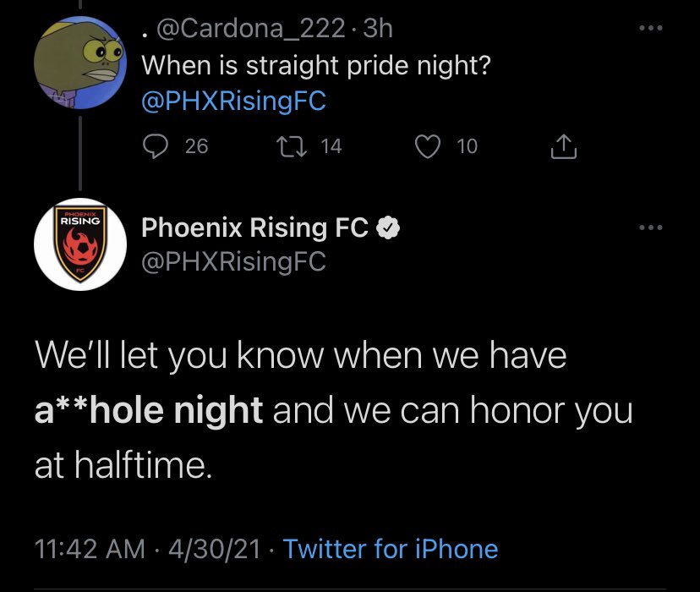Select the Phoenix Rising FC display name
The height and width of the screenshot is (592, 700).
254,227
